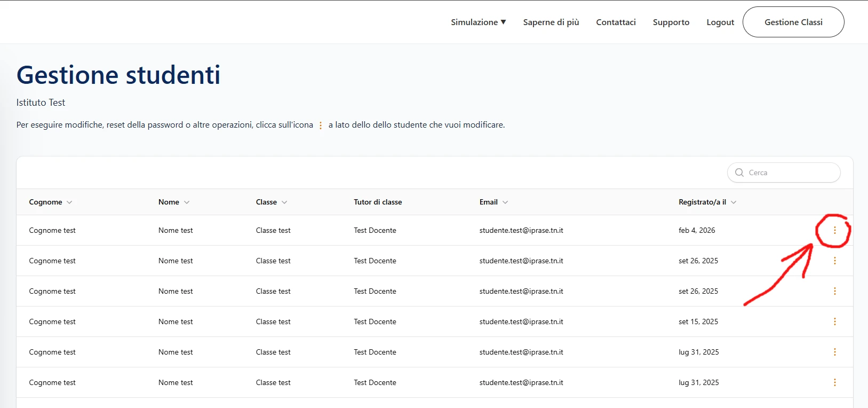
Task: Sort by Cognome using its chevron
Action: tap(69, 202)
